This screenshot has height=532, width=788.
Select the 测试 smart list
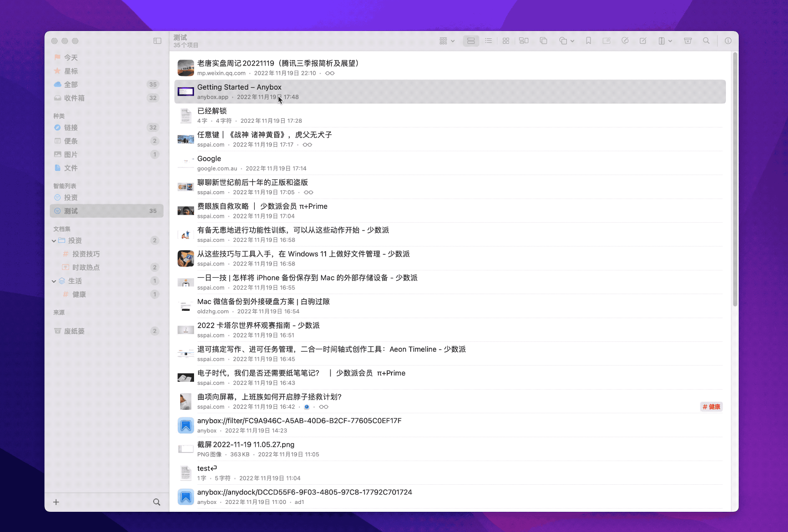coord(70,211)
